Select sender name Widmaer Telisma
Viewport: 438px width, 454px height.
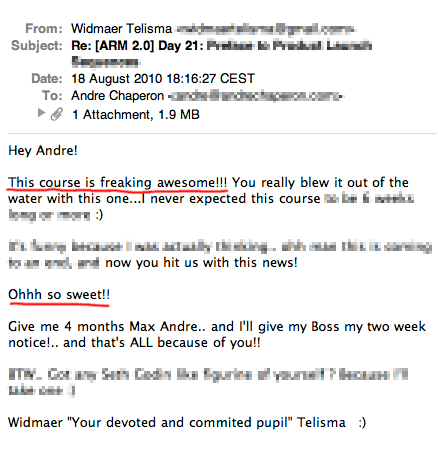(122, 29)
